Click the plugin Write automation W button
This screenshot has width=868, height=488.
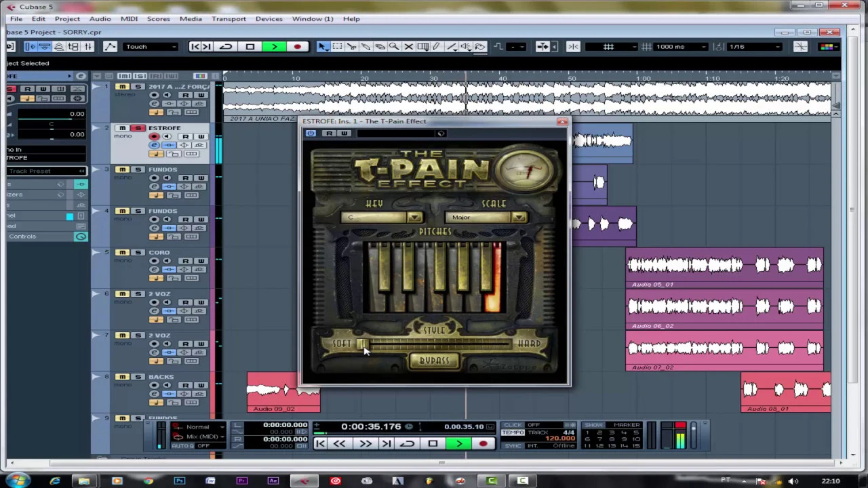344,133
